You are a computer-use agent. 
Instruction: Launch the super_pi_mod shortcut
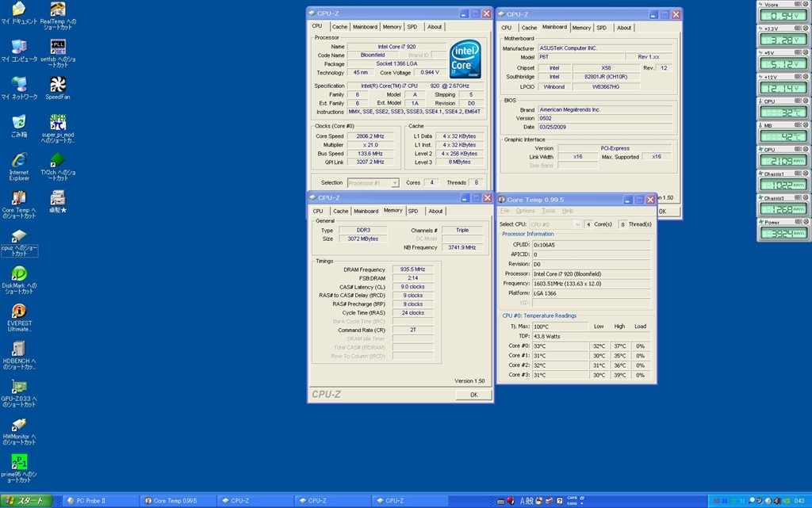(57, 128)
